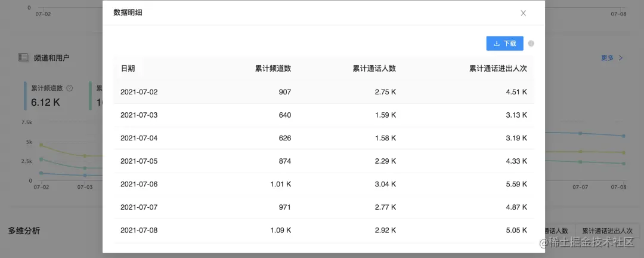Click the 2.75 K value

click(385, 92)
